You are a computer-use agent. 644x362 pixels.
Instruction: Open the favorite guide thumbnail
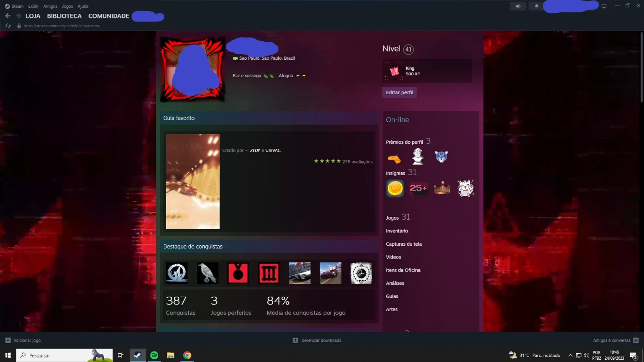(x=193, y=181)
